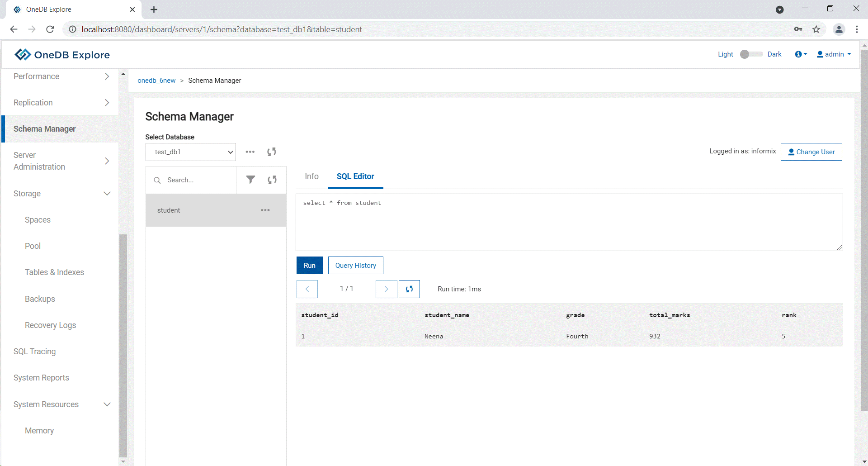Open Query History
868x466 pixels.
tap(356, 266)
